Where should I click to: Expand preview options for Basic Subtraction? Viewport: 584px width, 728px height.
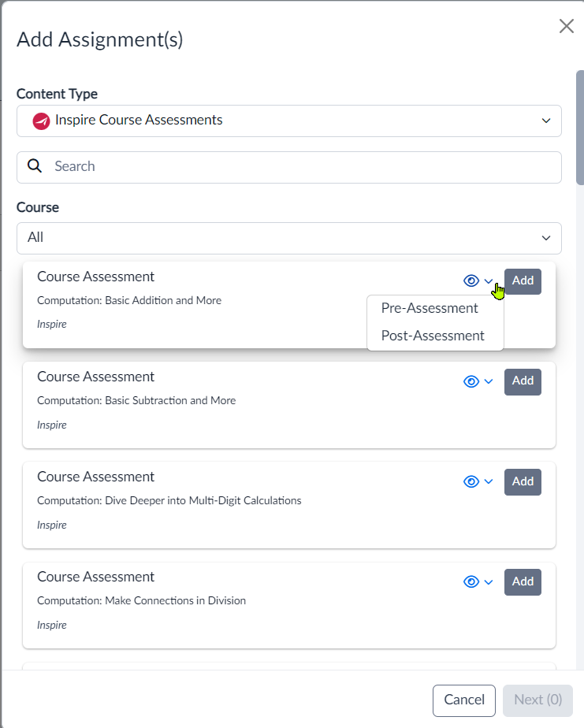(489, 381)
